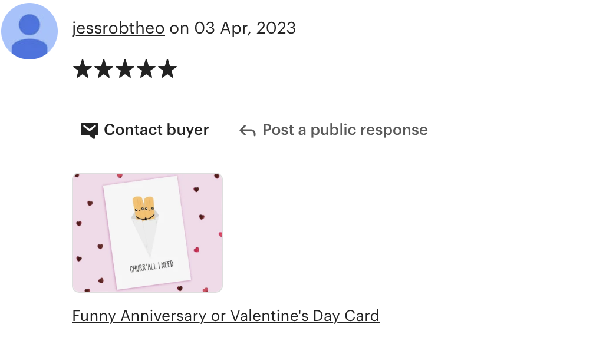This screenshot has width=606, height=364.
Task: Click the reply arrow icon
Action: click(x=248, y=131)
